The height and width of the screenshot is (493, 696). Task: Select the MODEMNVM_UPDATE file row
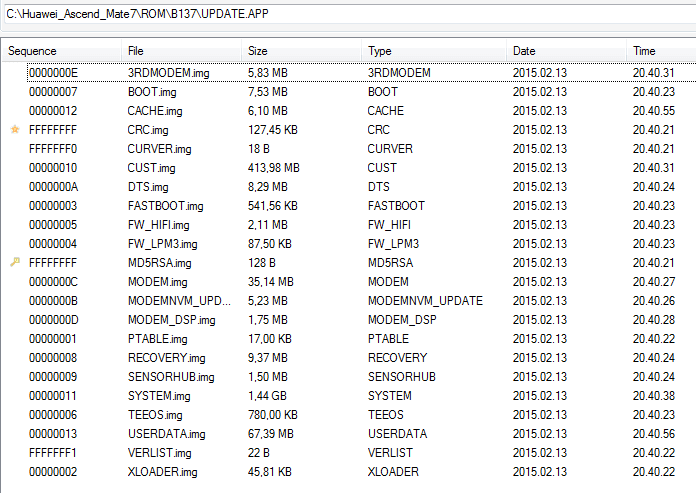click(349, 301)
